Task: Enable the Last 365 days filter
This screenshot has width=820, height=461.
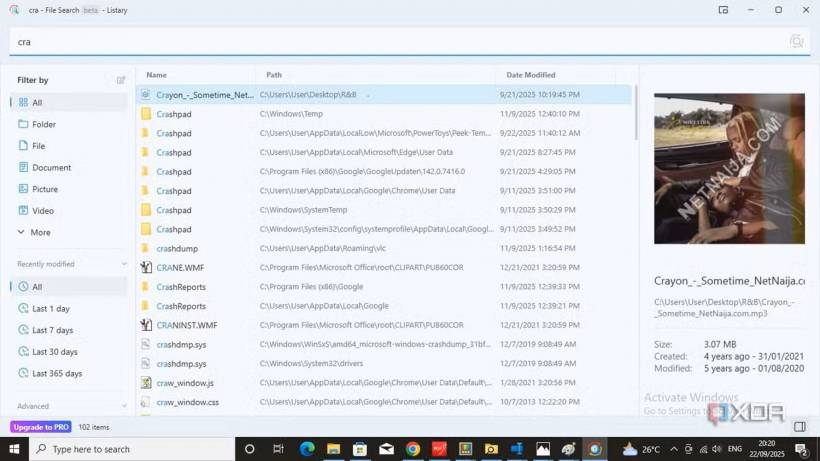Action: coord(56,374)
